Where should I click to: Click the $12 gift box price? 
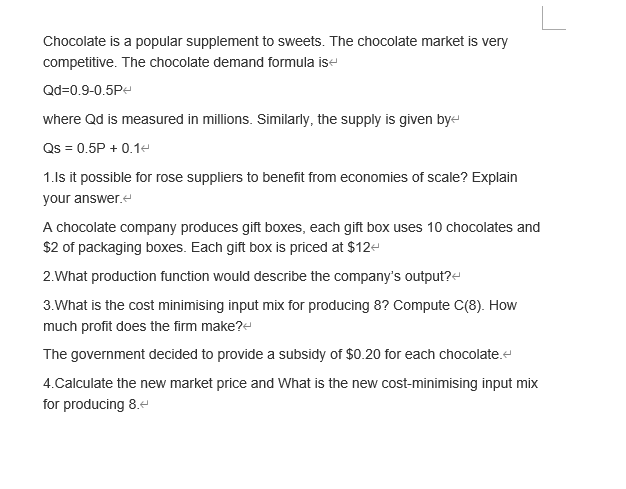coord(359,247)
